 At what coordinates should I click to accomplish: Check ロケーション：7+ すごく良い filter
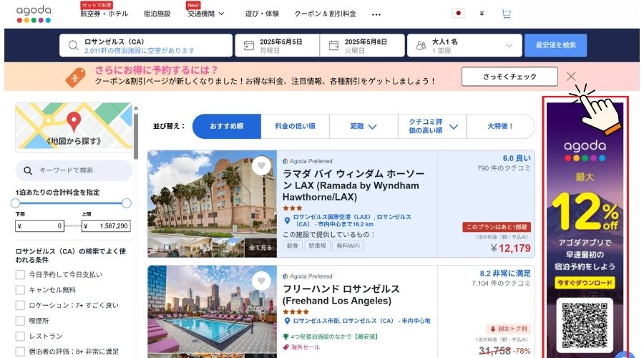(20, 306)
